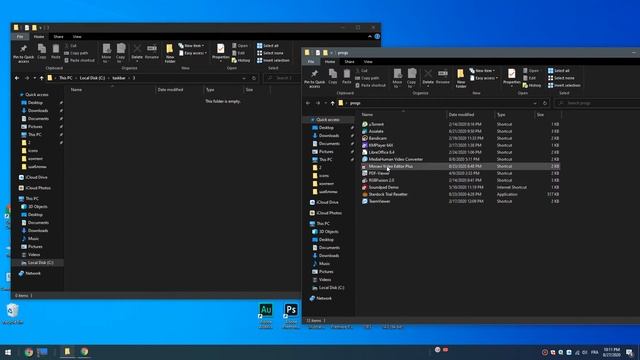Click the Paste icon in the progs window ribbon
Image resolution: width=640 pixels, height=360 pixels.
point(347,77)
